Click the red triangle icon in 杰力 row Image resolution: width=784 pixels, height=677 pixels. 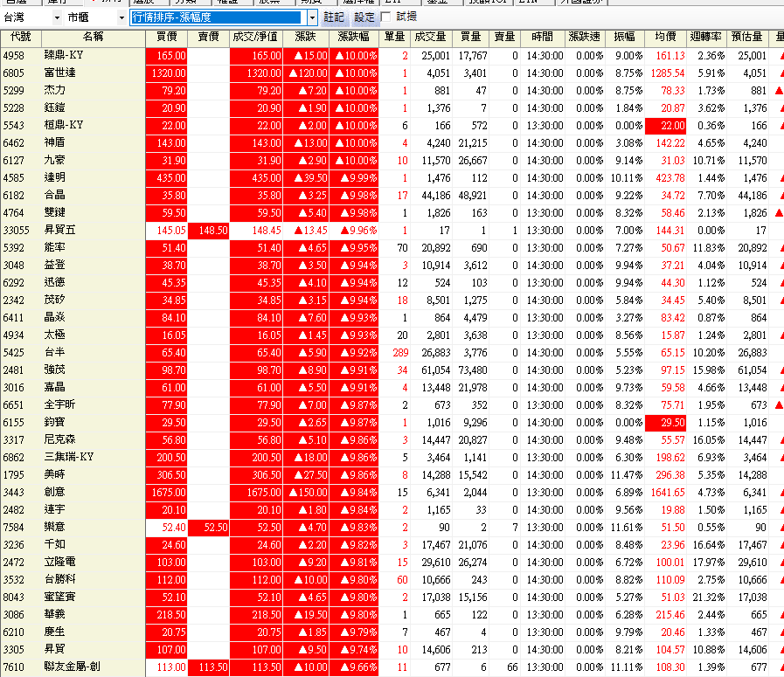coord(778,91)
